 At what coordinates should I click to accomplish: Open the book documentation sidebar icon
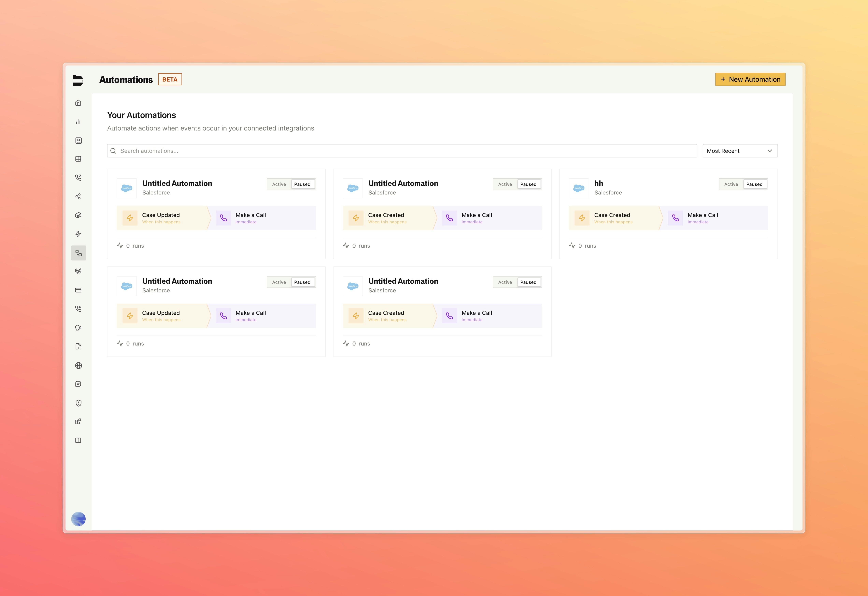(x=78, y=440)
